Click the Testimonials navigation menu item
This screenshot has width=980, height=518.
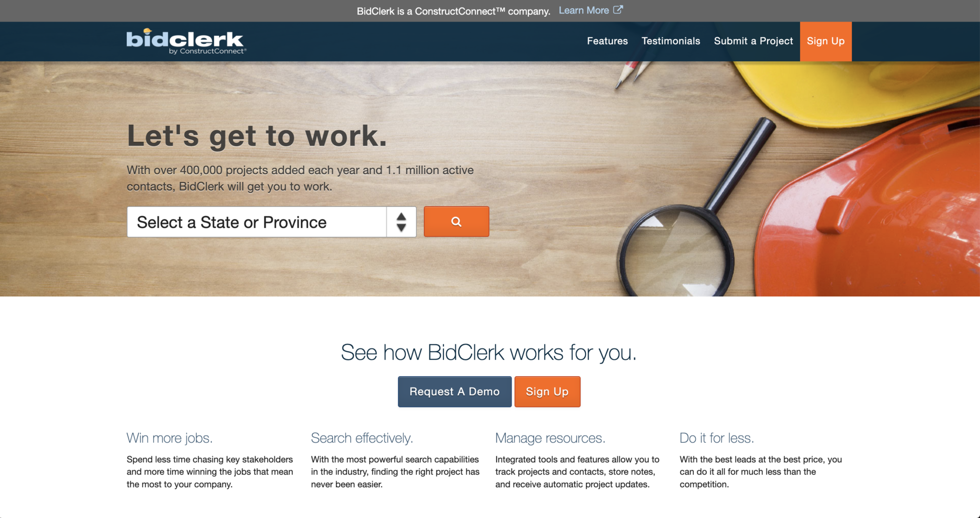pos(670,41)
